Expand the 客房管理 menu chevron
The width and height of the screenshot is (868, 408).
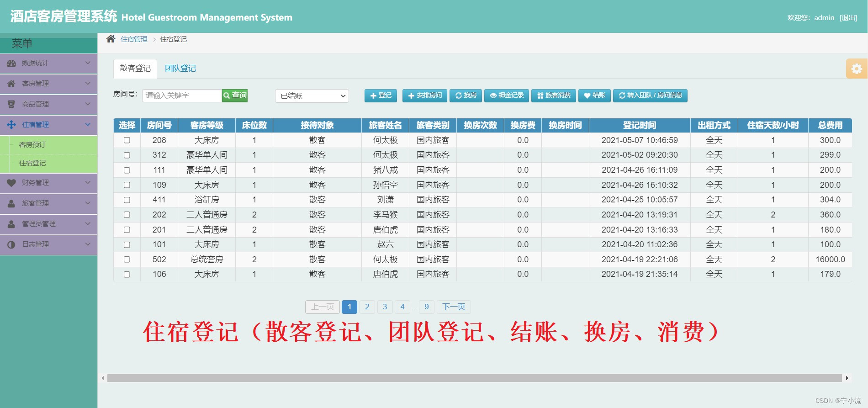88,84
